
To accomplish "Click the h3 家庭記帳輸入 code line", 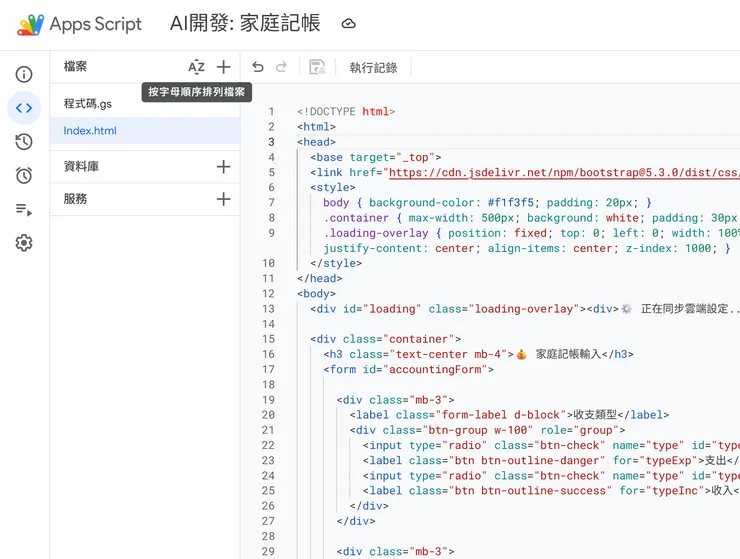I will click(x=479, y=354).
